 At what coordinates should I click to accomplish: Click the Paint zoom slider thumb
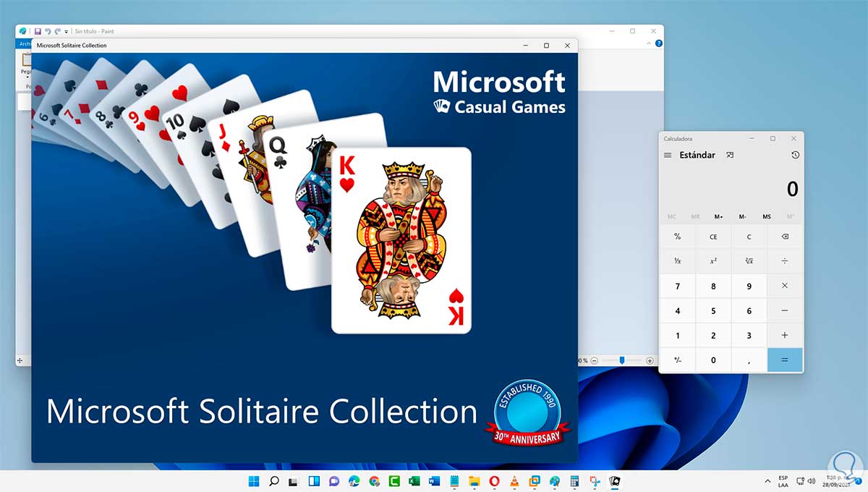(x=621, y=360)
